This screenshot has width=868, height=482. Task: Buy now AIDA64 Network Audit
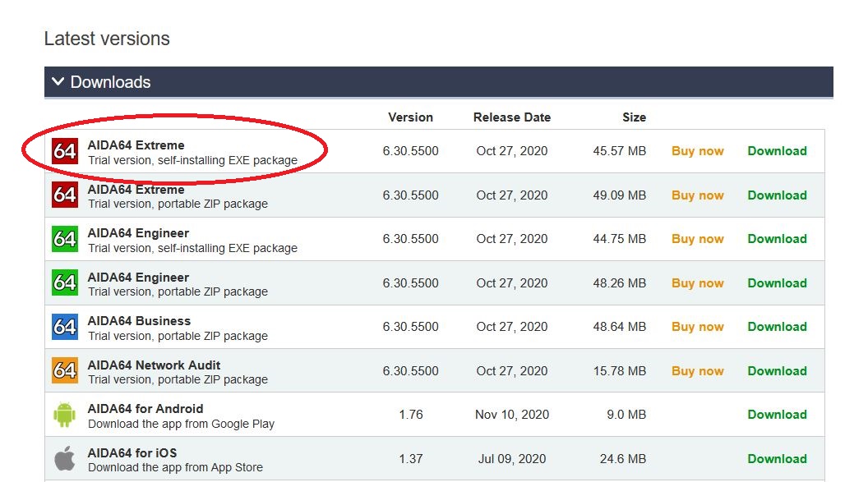[698, 371]
